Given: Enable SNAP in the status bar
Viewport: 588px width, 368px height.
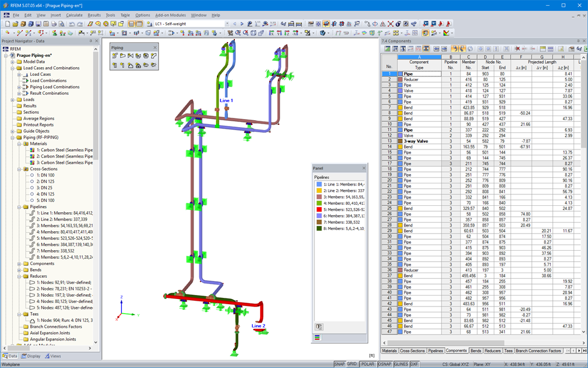Looking at the screenshot, I should pyautogui.click(x=339, y=363).
